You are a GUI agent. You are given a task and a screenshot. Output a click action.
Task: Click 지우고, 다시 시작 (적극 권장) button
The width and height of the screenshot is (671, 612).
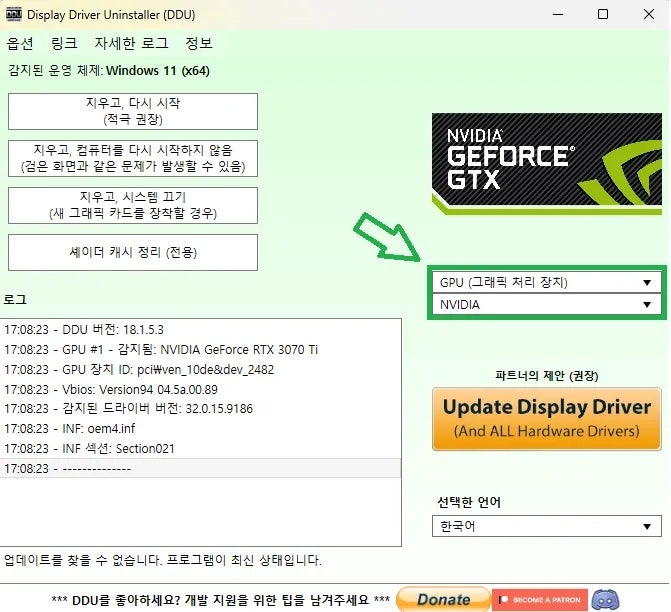tap(133, 111)
